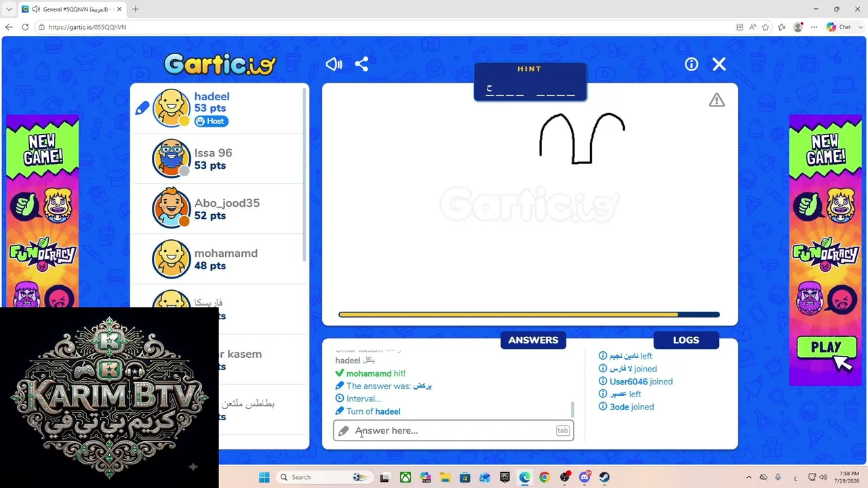Click the taskbar microphone icon
This screenshot has width=868, height=488.
pos(778,477)
